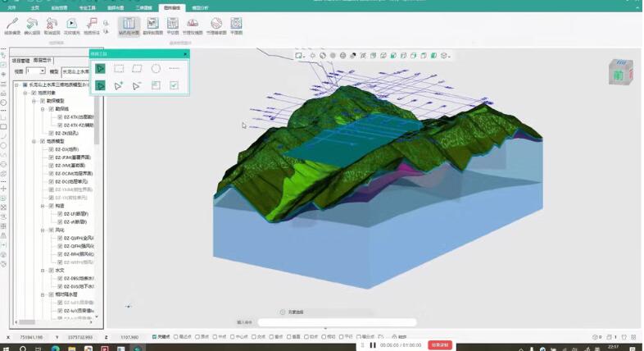Click the 3D view cube navigator
644x351 pixels.
click(x=618, y=72)
